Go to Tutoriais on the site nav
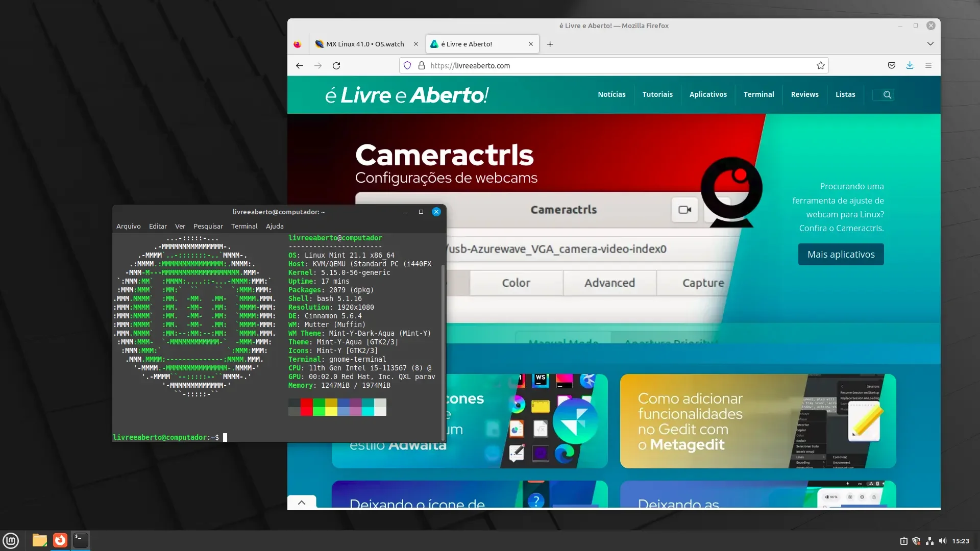The image size is (980, 551). [x=657, y=94]
